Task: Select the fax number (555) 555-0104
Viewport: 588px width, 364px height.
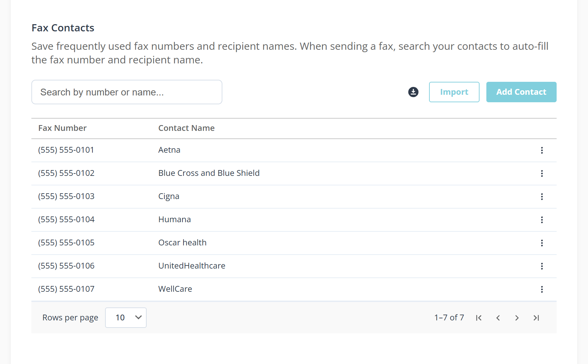Action: (x=66, y=219)
